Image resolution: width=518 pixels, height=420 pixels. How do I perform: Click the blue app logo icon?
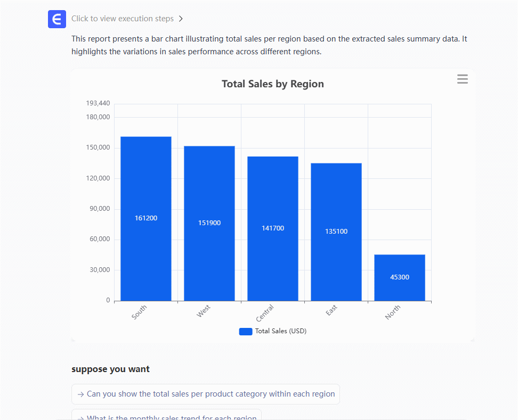56,19
